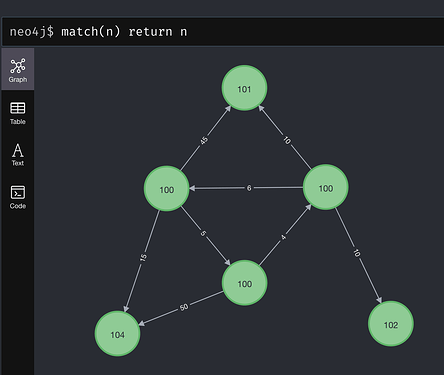
Task: Click the 10 relationship pointing to node 101
Action: [x=287, y=141]
